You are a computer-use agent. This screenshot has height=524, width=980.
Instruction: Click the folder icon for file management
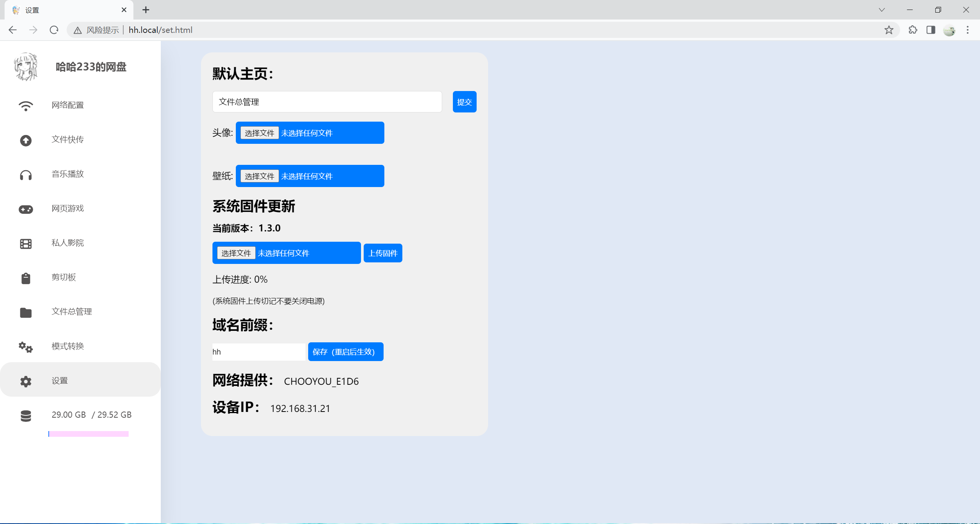[26, 312]
